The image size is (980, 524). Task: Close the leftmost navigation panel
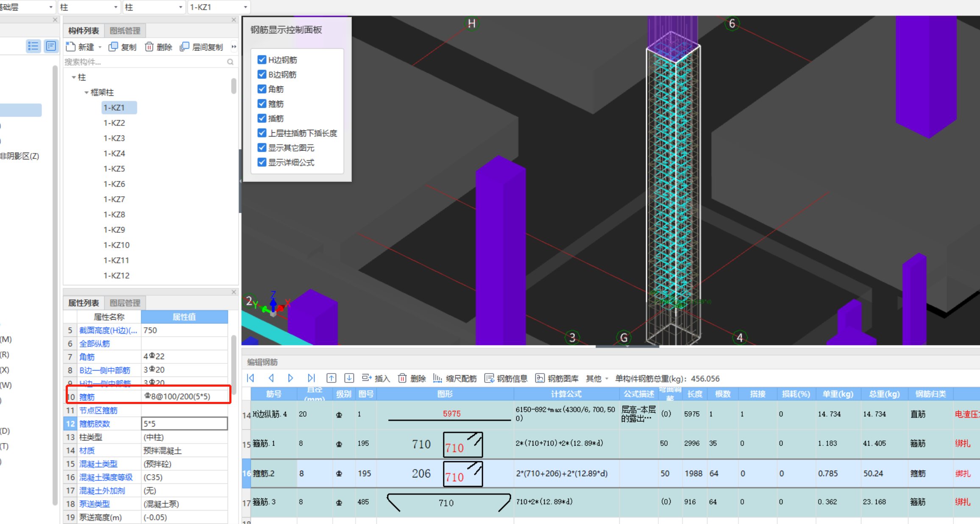(55, 20)
